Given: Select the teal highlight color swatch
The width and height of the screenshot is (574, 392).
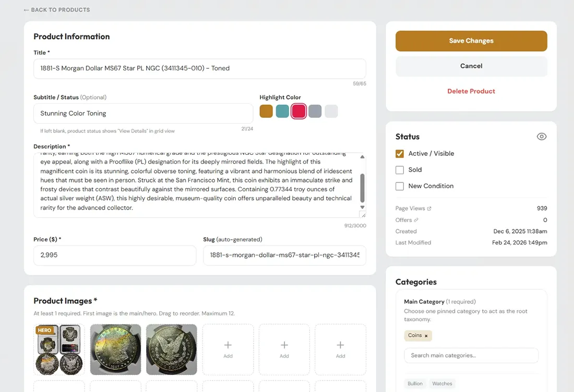Looking at the screenshot, I should [x=282, y=111].
